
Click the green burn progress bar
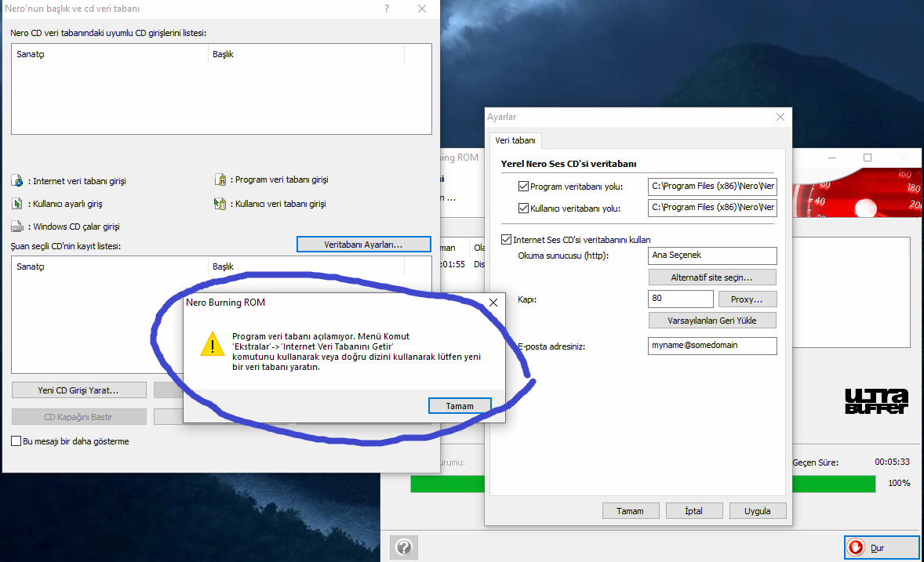pos(834,484)
